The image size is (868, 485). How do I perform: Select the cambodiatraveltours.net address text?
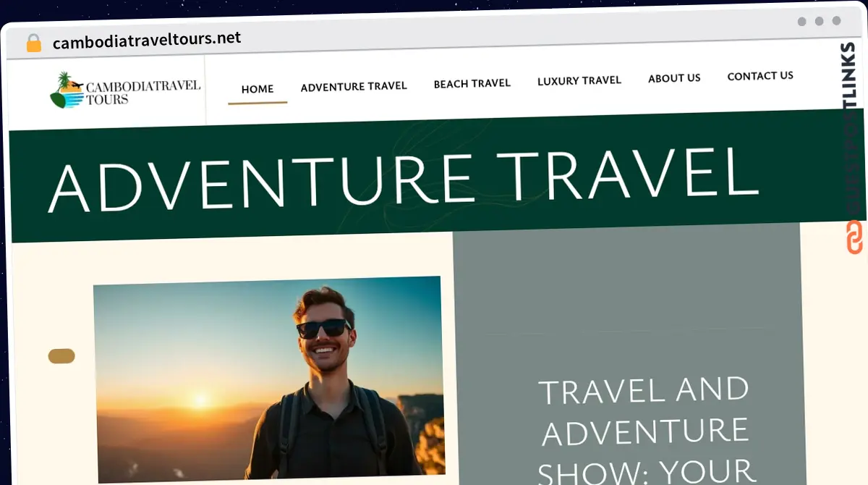pyautogui.click(x=148, y=40)
